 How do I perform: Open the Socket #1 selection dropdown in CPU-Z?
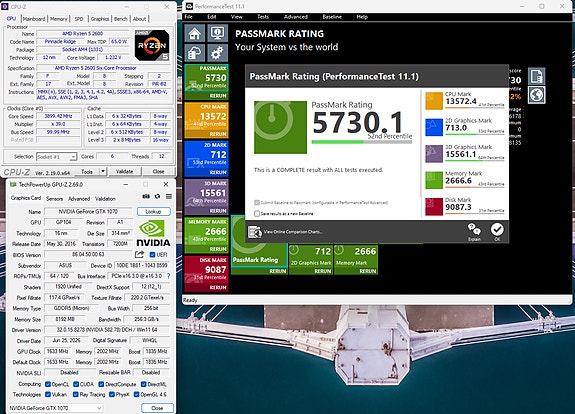(56, 157)
